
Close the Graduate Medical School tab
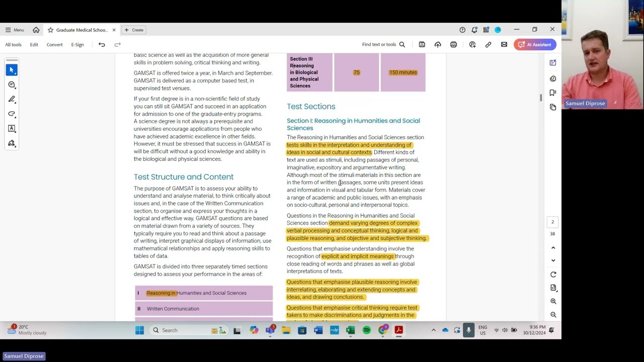[x=114, y=30]
